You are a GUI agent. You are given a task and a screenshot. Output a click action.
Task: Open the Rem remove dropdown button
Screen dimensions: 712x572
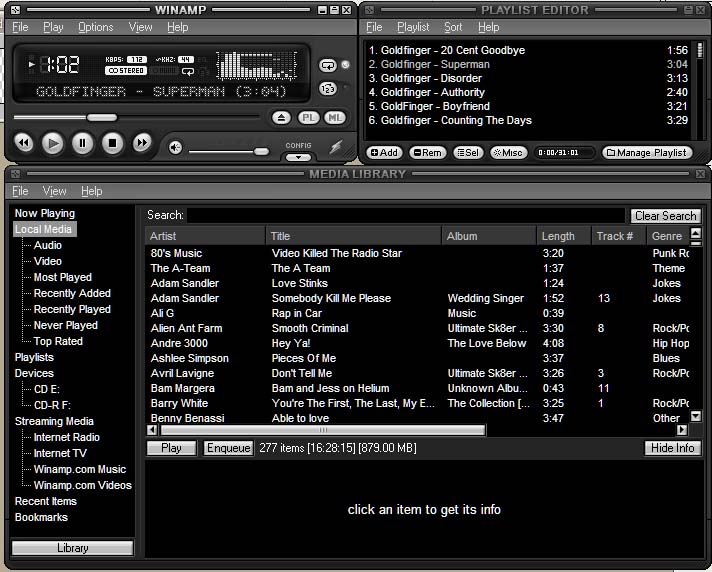(x=428, y=153)
